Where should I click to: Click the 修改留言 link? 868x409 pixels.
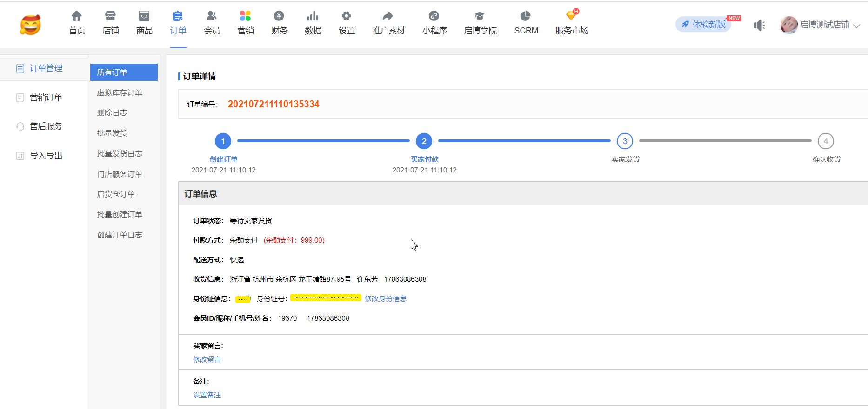207,359
